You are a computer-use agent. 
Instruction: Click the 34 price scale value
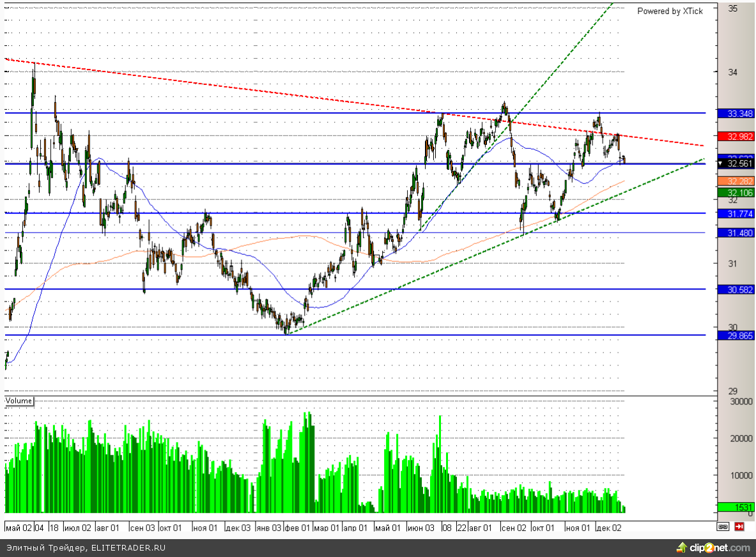(x=733, y=72)
